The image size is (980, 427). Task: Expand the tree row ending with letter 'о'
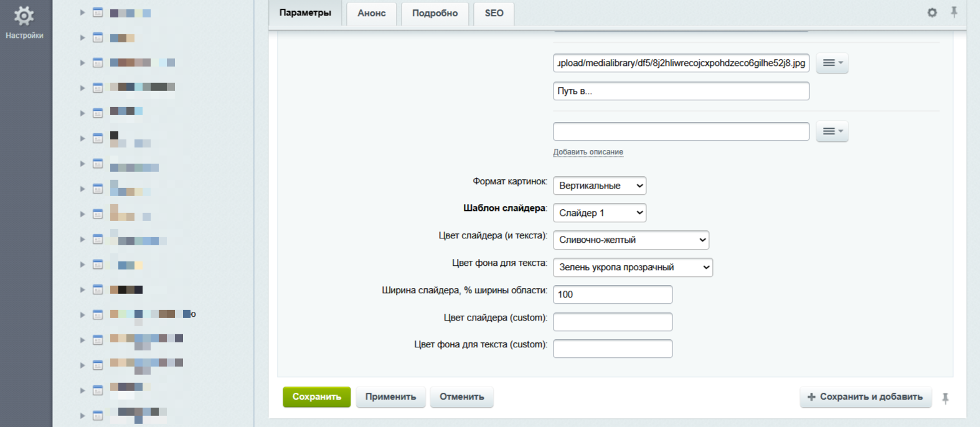[x=82, y=315]
